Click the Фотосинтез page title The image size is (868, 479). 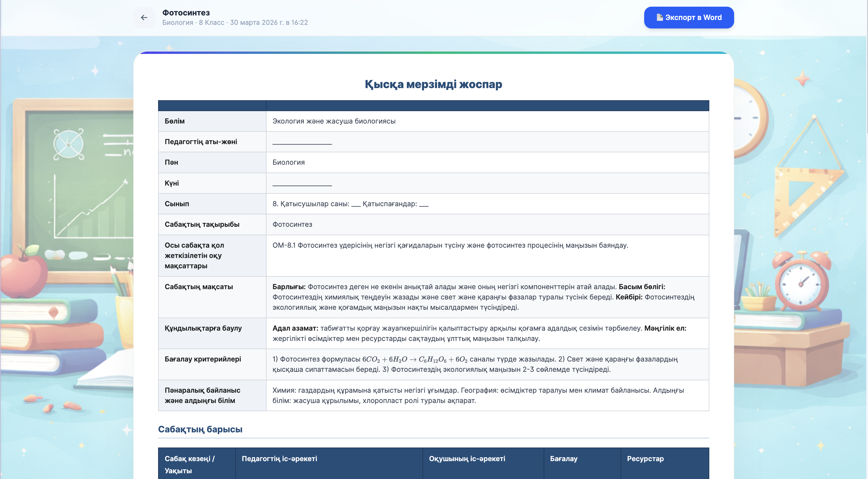tap(186, 13)
